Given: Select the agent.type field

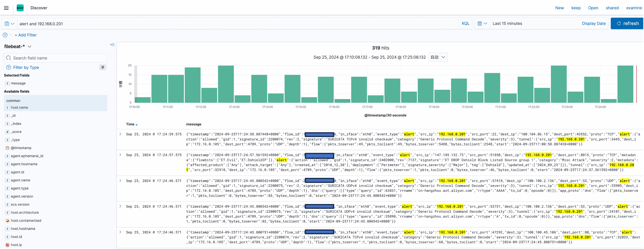Looking at the screenshot, I should pyautogui.click(x=19, y=188).
